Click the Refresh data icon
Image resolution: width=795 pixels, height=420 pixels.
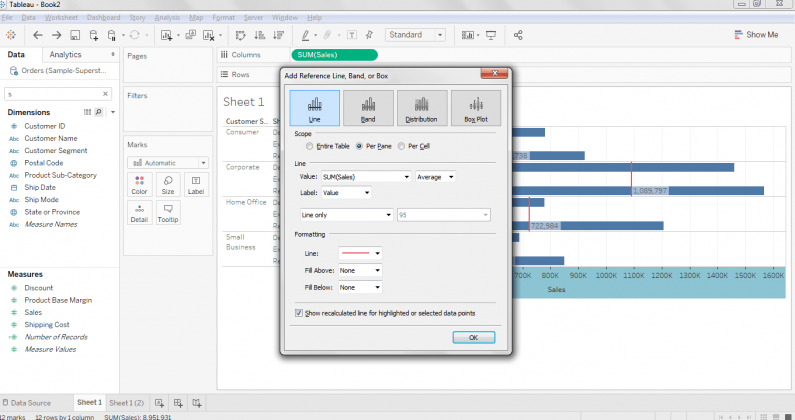[x=134, y=35]
